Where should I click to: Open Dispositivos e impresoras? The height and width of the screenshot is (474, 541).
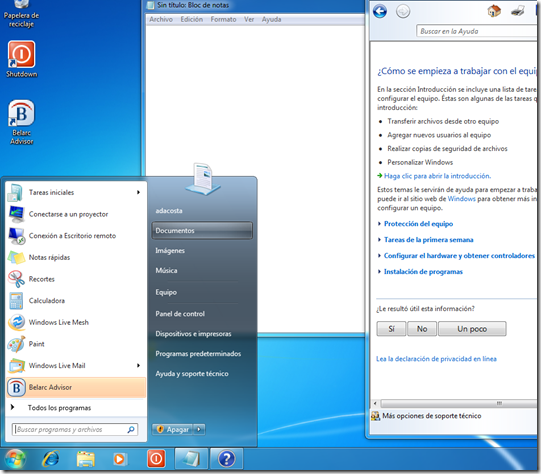point(193,334)
